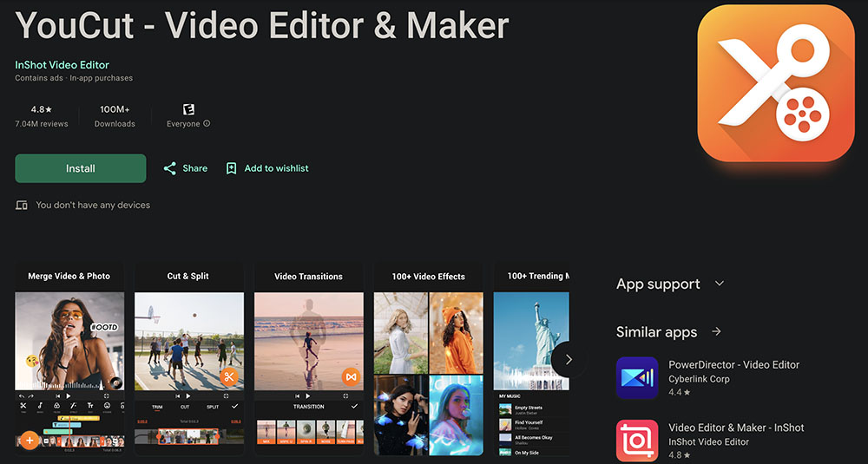Click orange plus button in Merge screenshot
The width and height of the screenshot is (868, 464).
[x=30, y=441]
